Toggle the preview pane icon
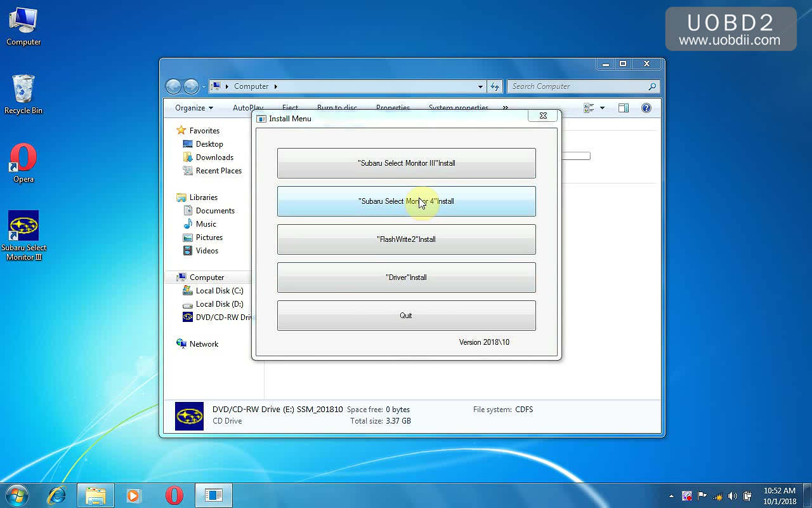Screen dimensions: 812x508 click(623, 108)
